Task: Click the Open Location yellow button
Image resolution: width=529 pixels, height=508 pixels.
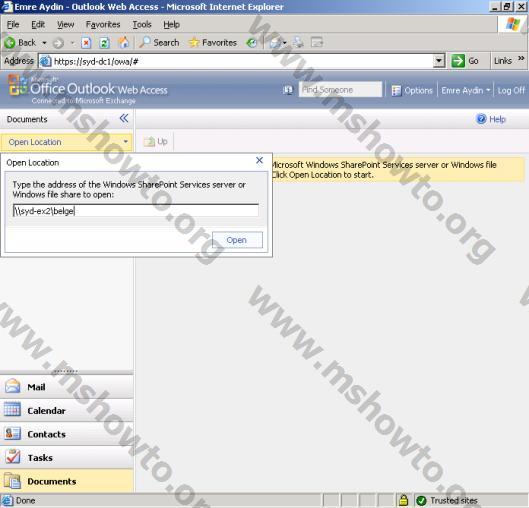Action: pos(66,142)
